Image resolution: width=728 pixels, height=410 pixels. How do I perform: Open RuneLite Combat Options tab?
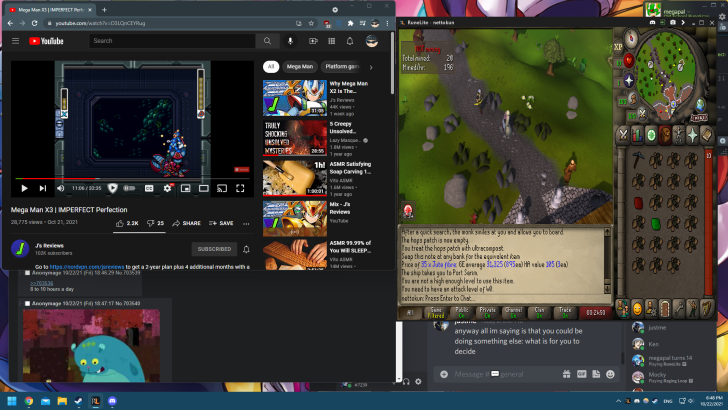[623, 135]
